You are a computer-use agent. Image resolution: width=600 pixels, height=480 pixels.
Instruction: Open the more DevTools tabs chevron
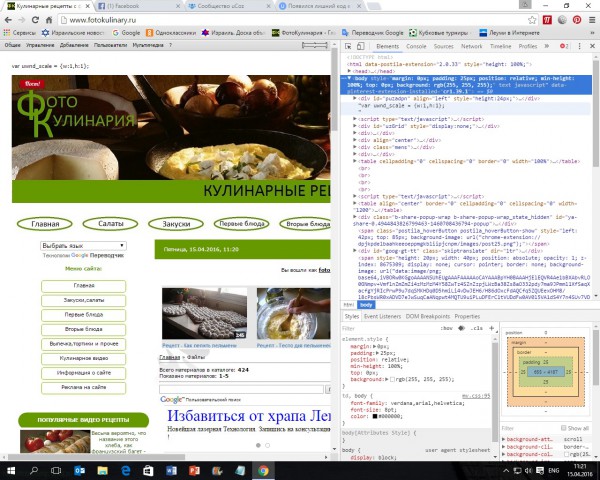coord(546,46)
